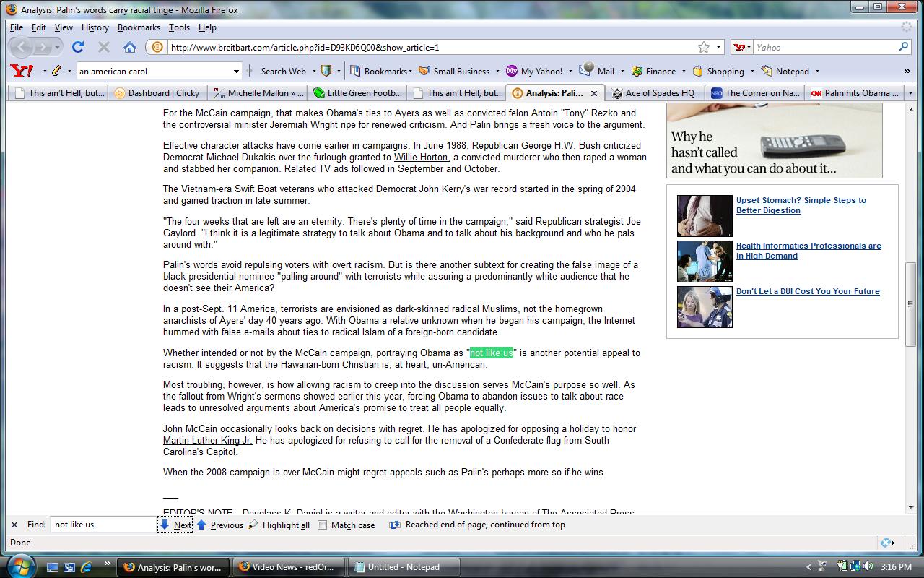Viewport: 924px width, 578px height.
Task: Click Next button in Find bar
Action: click(x=175, y=525)
